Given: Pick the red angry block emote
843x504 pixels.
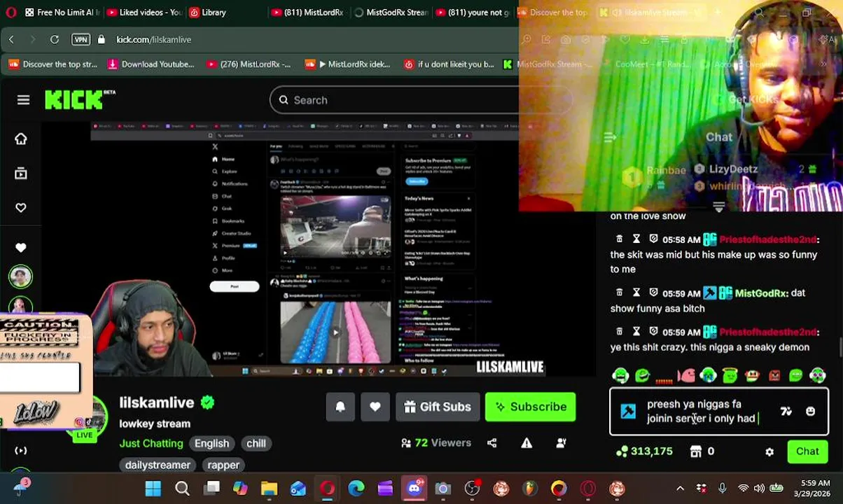Looking at the screenshot, I should click(x=774, y=376).
